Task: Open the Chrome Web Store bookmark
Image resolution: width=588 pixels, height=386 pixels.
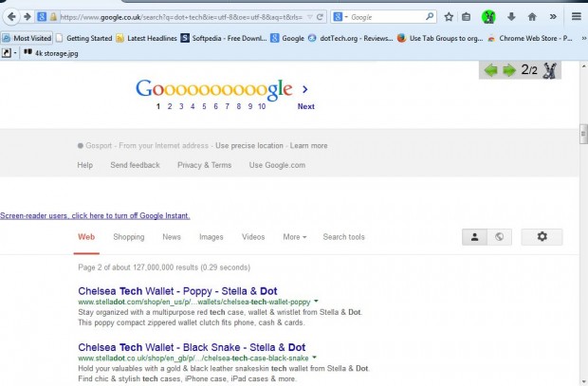Action: [530, 38]
